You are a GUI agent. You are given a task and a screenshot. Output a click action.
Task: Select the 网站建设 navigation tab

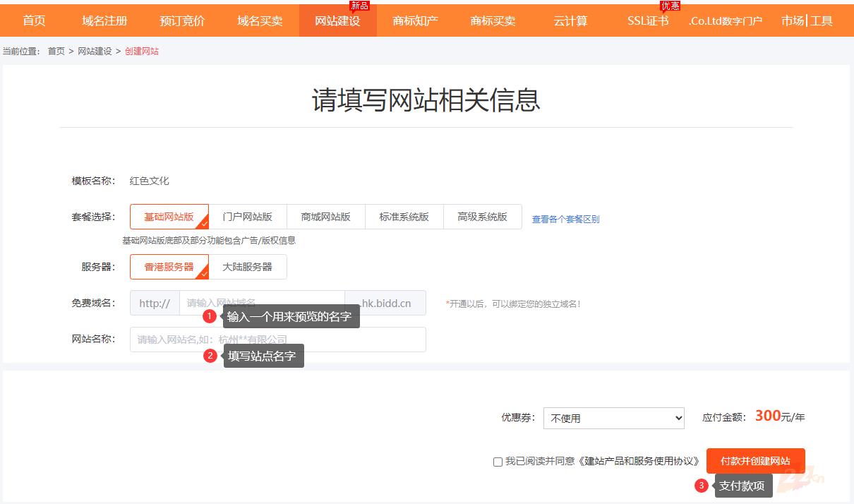[x=337, y=20]
